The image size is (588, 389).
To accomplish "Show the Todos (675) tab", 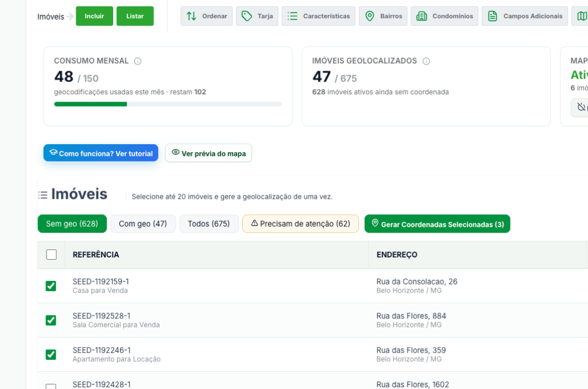I will click(209, 224).
